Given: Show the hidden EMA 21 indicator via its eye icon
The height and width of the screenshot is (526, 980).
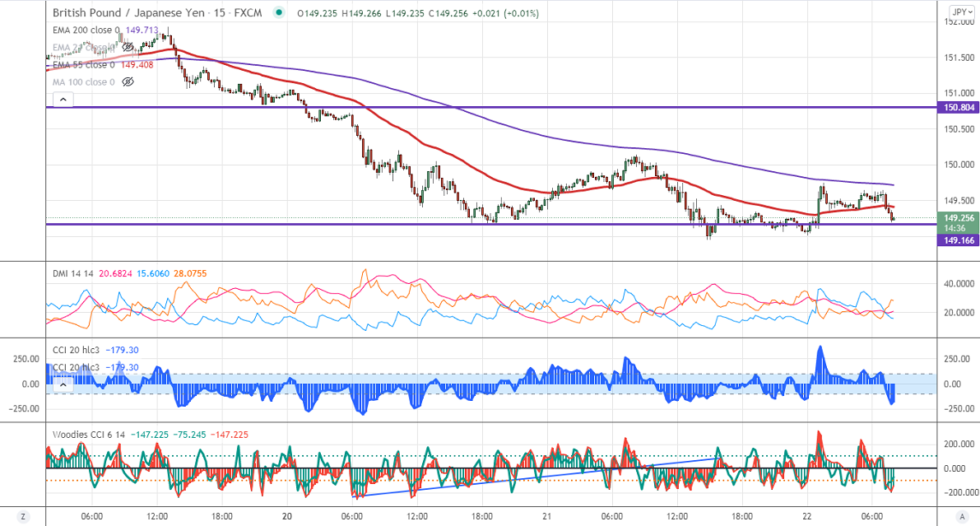Looking at the screenshot, I should [128, 47].
